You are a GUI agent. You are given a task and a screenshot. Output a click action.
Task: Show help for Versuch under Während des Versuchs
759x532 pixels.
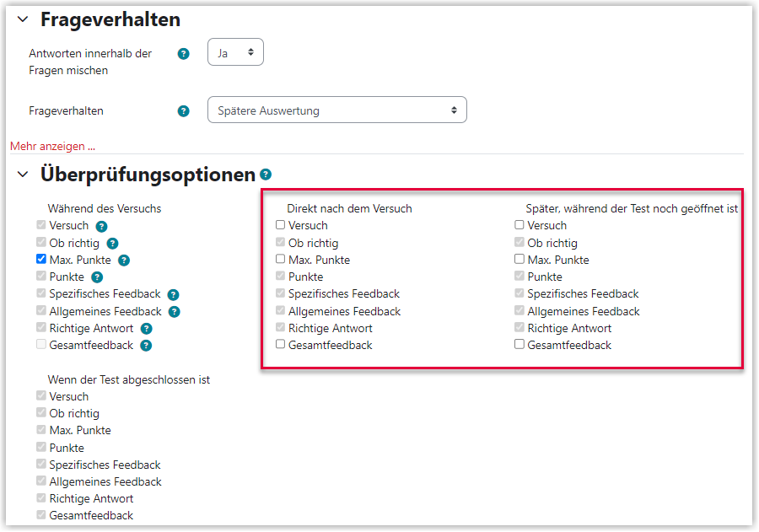(101, 226)
